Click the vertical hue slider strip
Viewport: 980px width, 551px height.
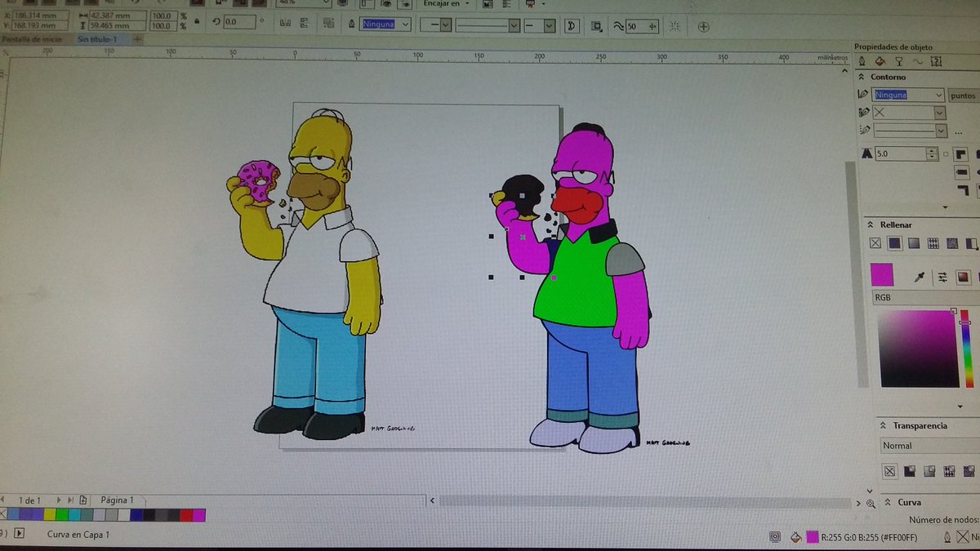point(966,349)
